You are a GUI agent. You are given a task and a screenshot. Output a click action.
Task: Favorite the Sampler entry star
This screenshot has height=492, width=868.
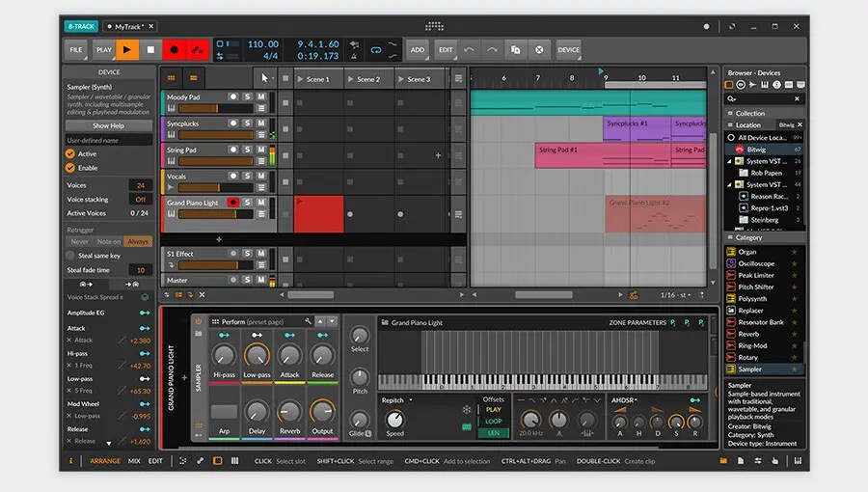pos(795,369)
